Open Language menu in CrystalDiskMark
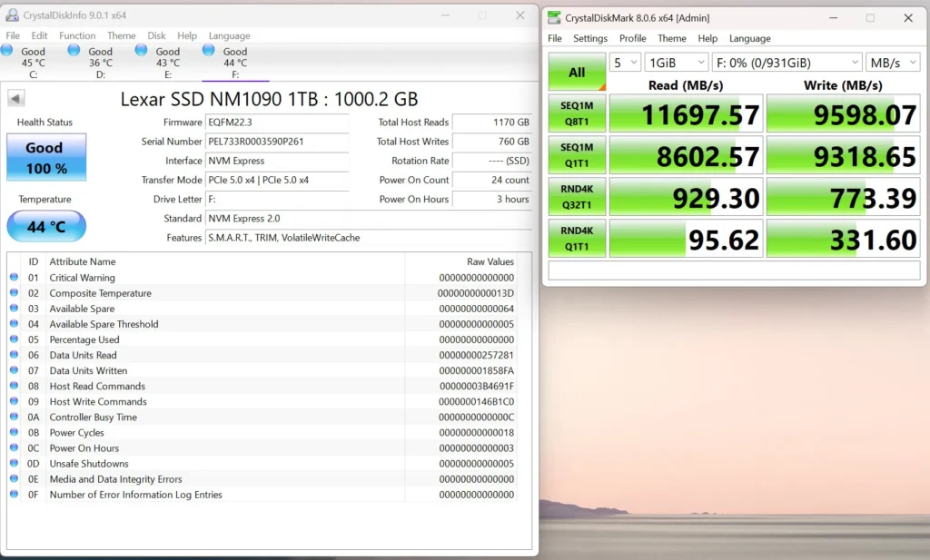The width and height of the screenshot is (930, 560). (x=749, y=38)
